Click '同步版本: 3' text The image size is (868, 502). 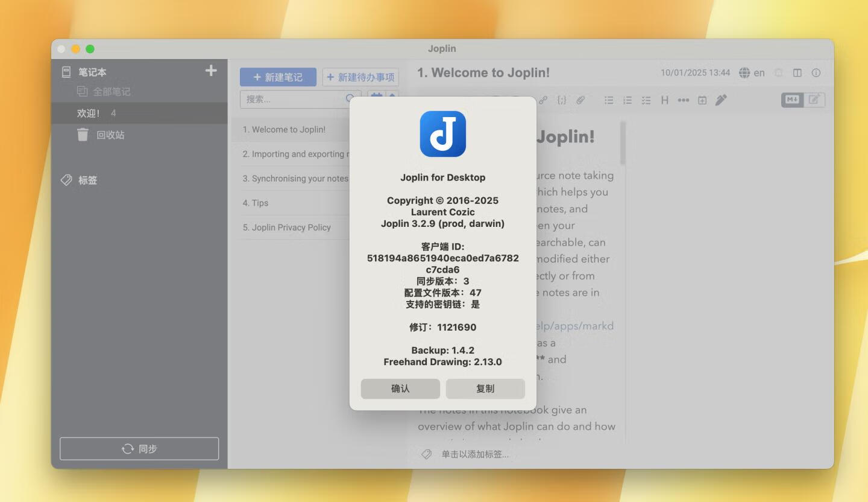pyautogui.click(x=442, y=281)
